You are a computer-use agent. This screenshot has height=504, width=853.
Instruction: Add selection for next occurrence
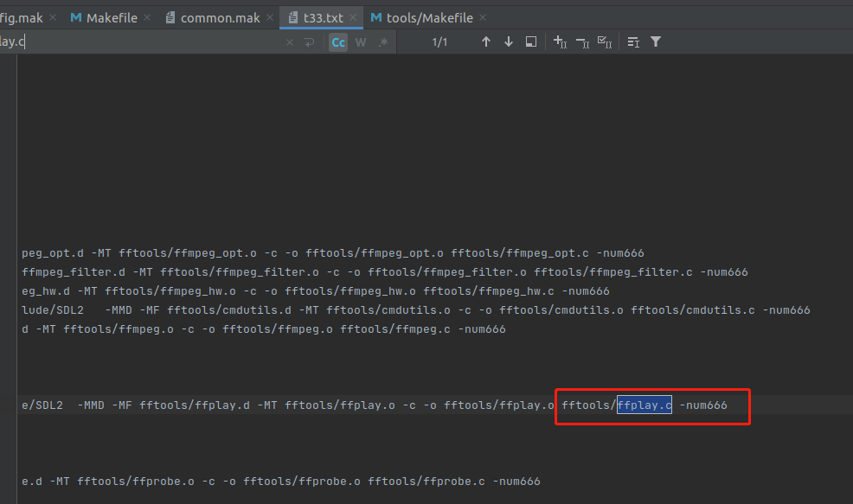pos(560,41)
